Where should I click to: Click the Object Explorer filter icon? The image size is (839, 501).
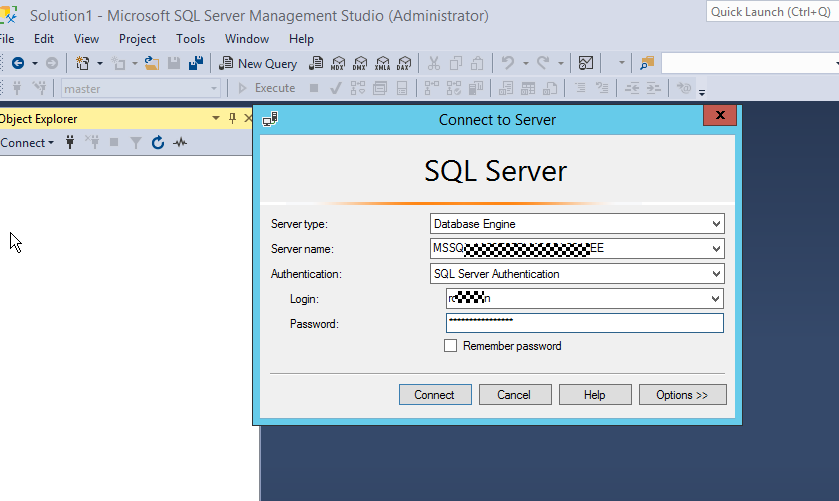click(x=136, y=142)
